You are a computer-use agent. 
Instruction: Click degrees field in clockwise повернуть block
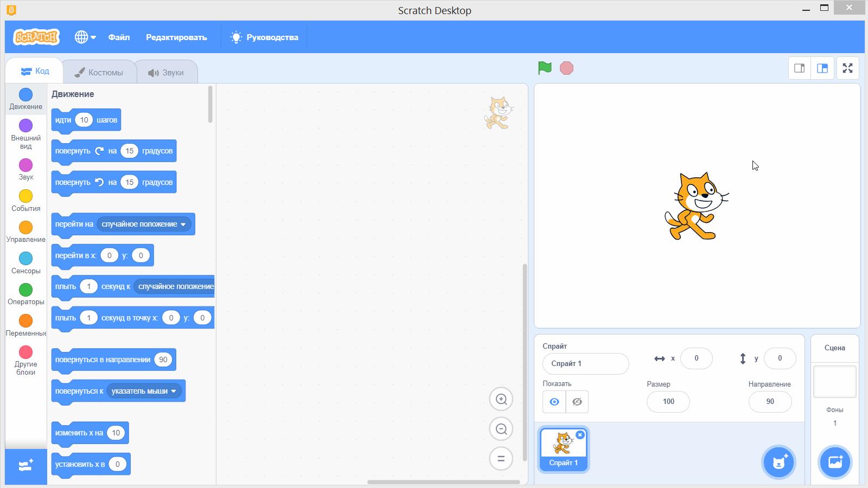point(129,151)
